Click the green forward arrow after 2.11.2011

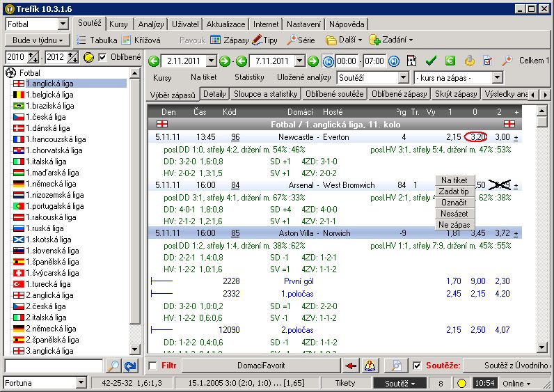point(225,61)
